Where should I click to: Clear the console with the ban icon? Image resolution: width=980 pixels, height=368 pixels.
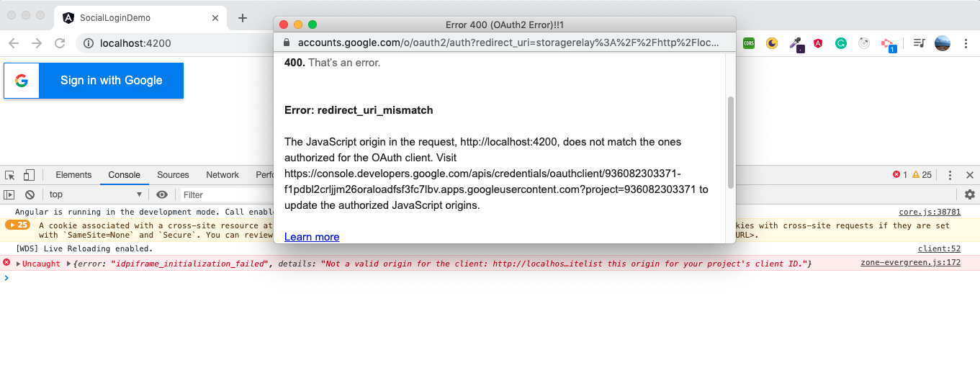30,194
